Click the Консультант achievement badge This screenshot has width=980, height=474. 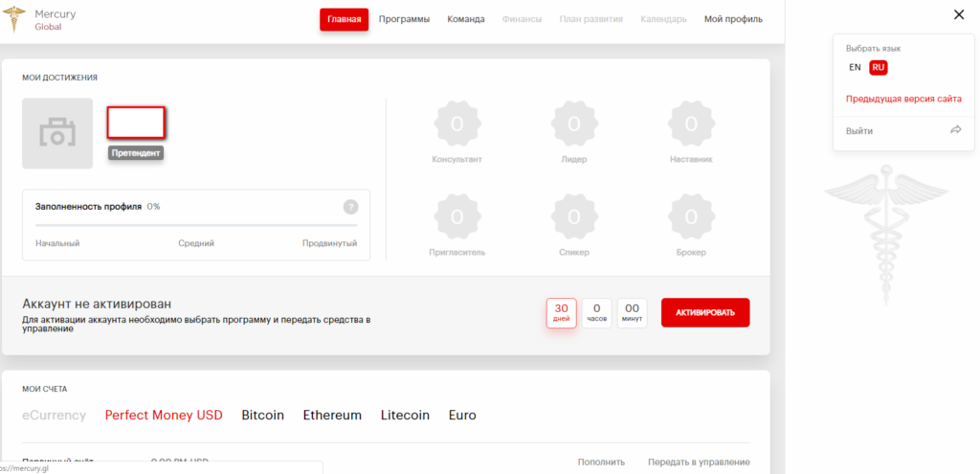(x=457, y=124)
